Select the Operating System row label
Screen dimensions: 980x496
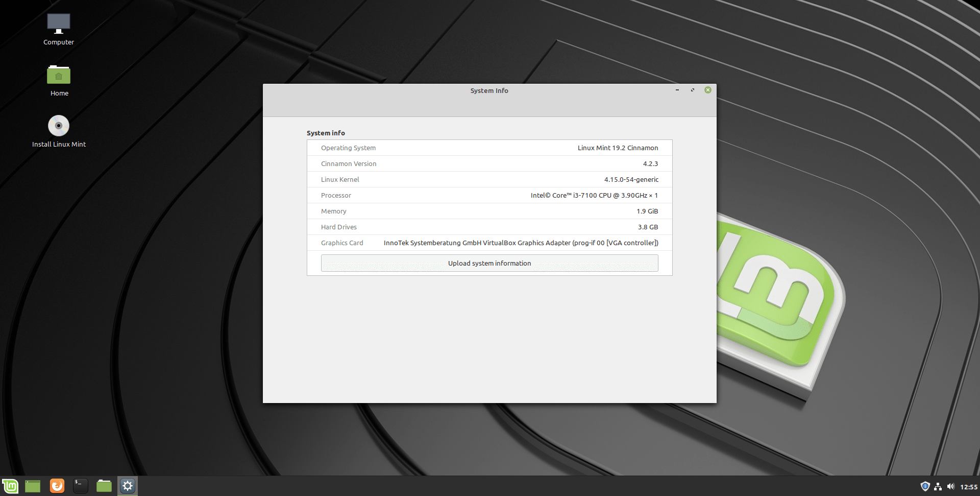348,148
